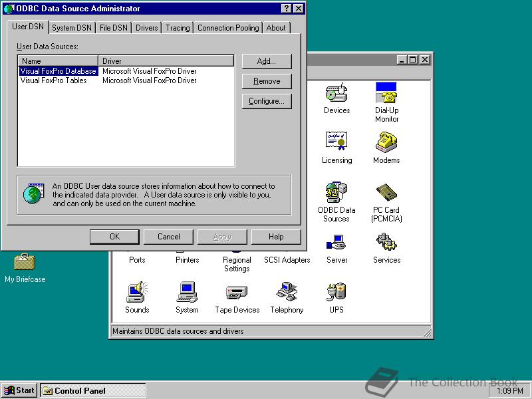Viewport: 532px width, 399px height.
Task: Click the question mark help button in ODBC title bar
Action: point(287,9)
